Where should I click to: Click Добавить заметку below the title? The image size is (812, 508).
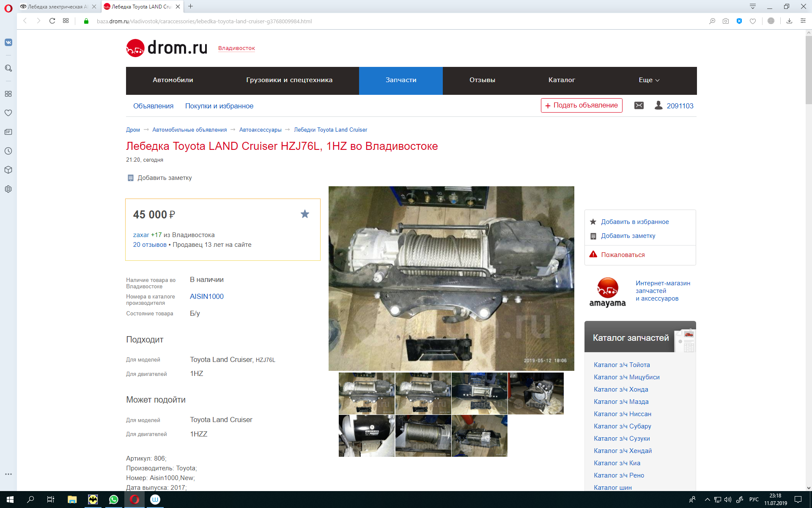[x=165, y=178]
